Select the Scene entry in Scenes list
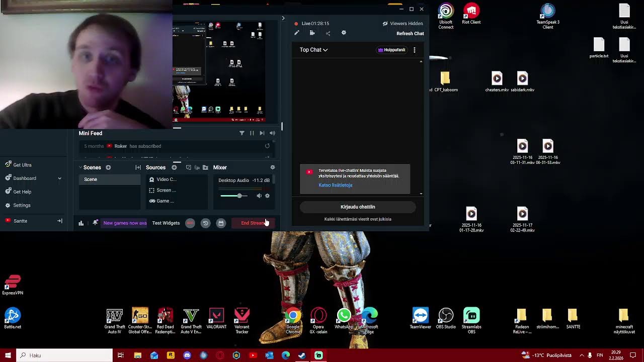This screenshot has height=362, width=644. click(x=110, y=179)
